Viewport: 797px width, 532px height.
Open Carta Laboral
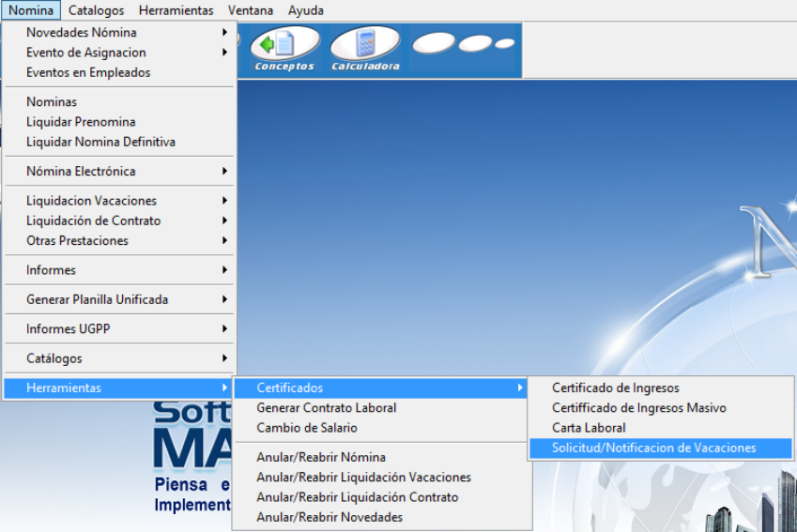tap(661, 428)
